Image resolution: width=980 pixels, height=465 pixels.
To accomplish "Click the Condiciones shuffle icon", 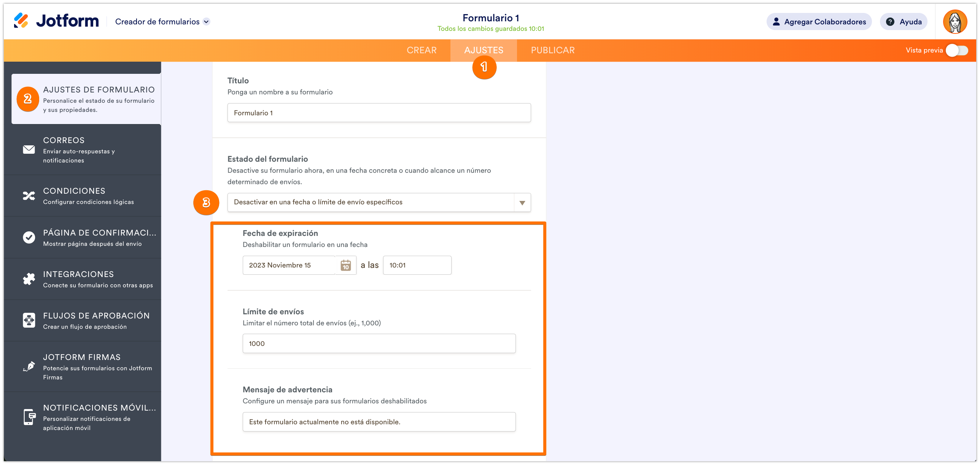I will pyautogui.click(x=29, y=196).
